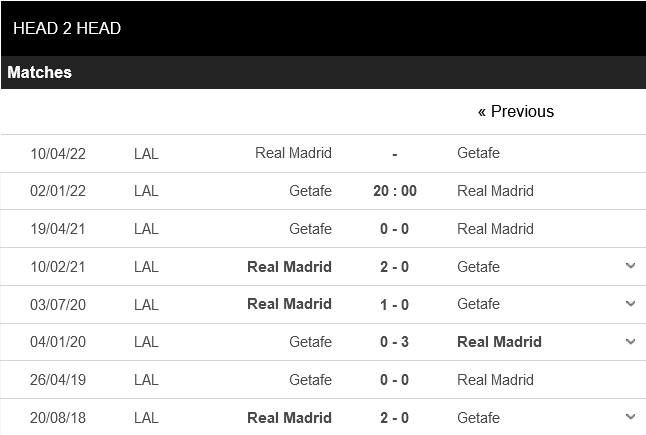Expand the 03/07/20 match details chevron
The height and width of the screenshot is (435, 646).
point(630,304)
